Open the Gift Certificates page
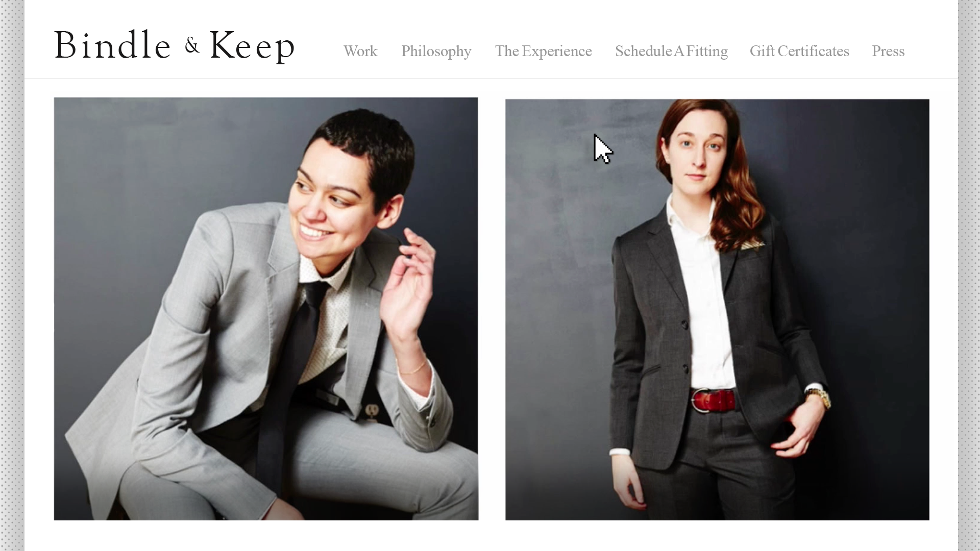This screenshot has width=980, height=551. coord(799,51)
